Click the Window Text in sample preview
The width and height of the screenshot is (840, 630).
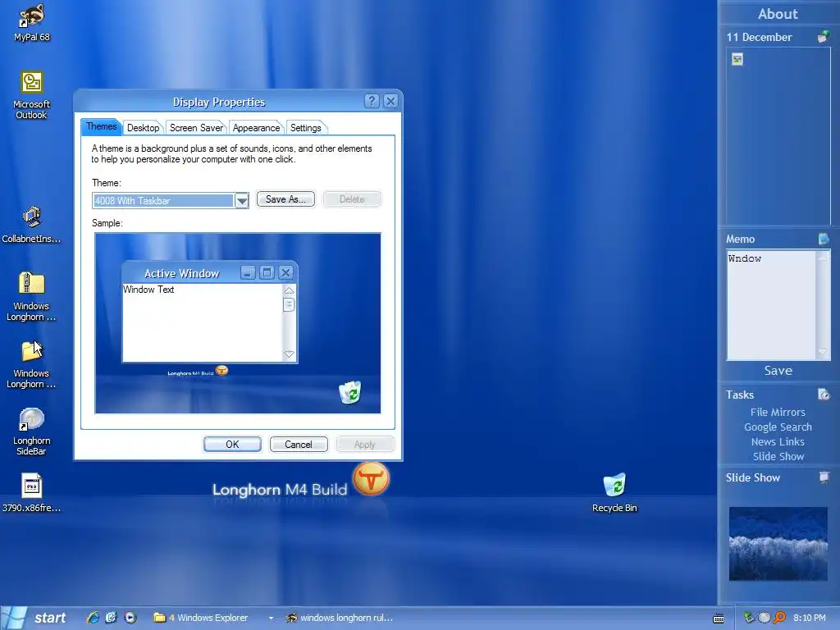(x=148, y=290)
